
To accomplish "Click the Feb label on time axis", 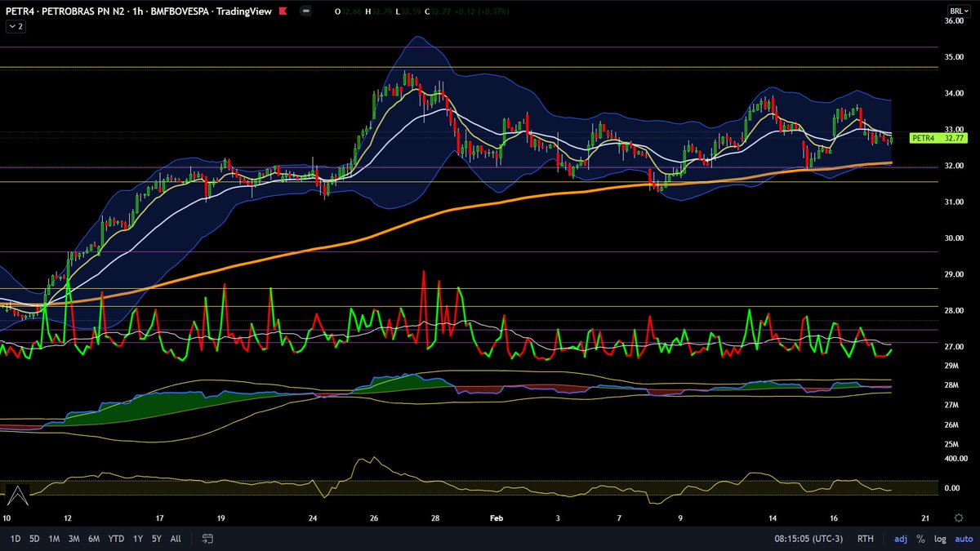I will coord(496,518).
